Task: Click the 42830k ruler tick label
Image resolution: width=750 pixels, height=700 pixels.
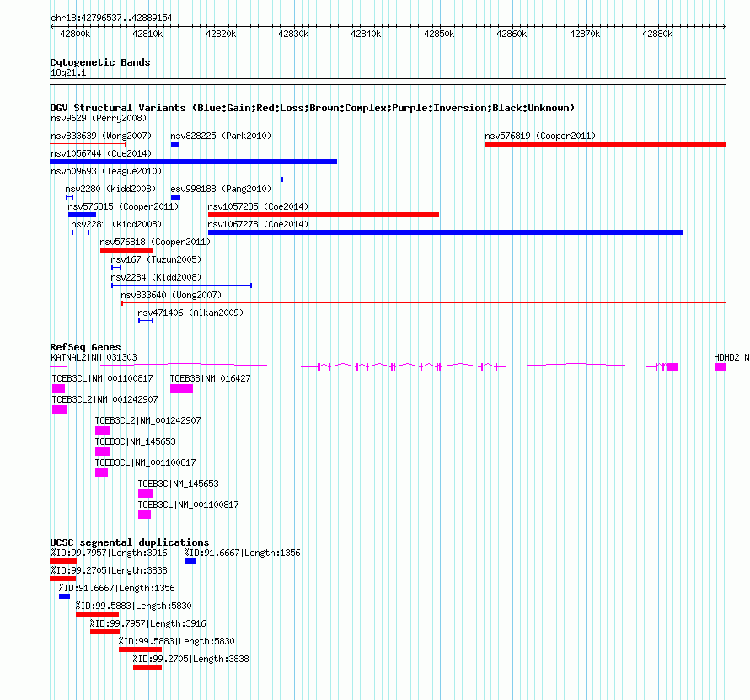Action: pos(294,34)
